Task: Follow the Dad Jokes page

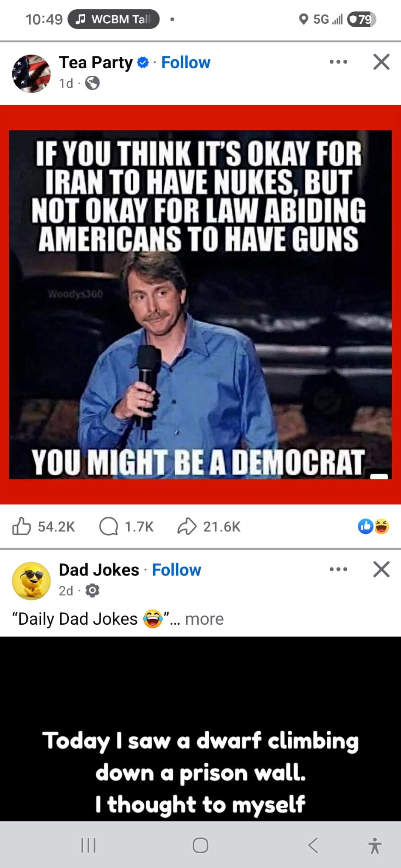Action: [x=177, y=570]
